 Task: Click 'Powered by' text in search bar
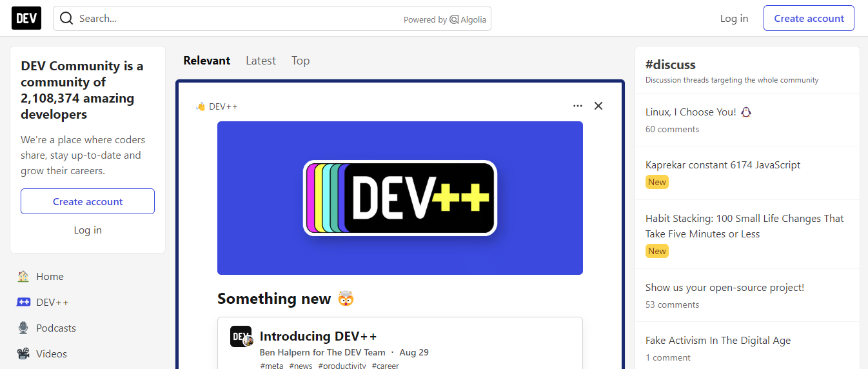[x=425, y=19]
